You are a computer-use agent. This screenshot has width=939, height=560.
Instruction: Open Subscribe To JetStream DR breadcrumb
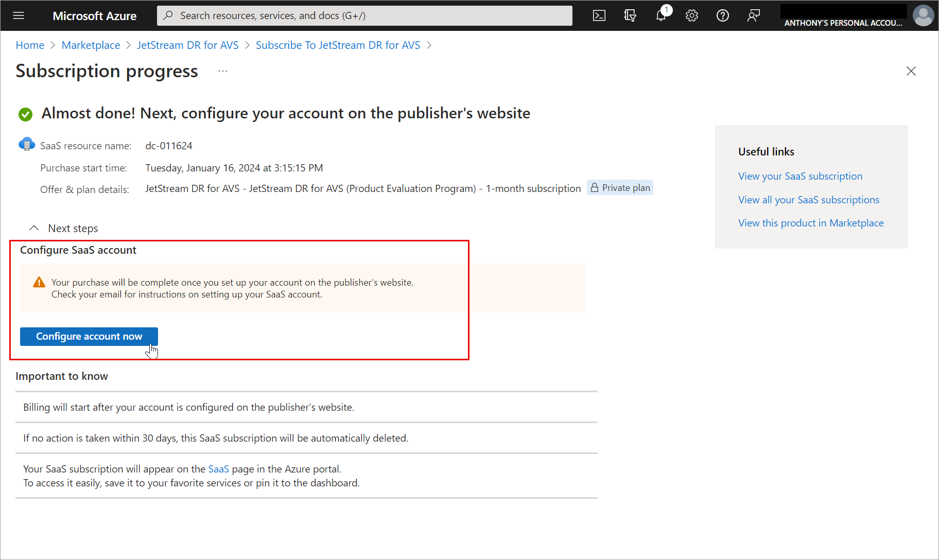338,45
